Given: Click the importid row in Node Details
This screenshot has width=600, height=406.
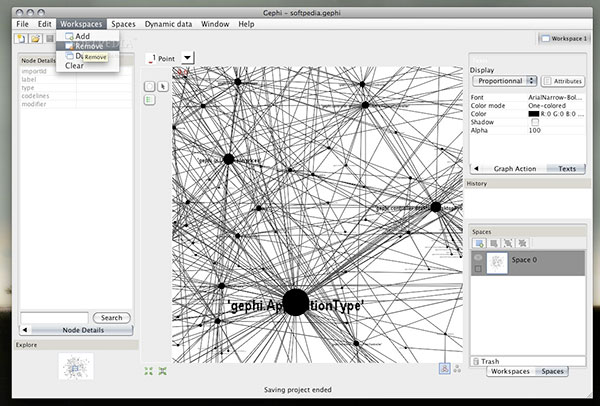Looking at the screenshot, I should [x=76, y=72].
